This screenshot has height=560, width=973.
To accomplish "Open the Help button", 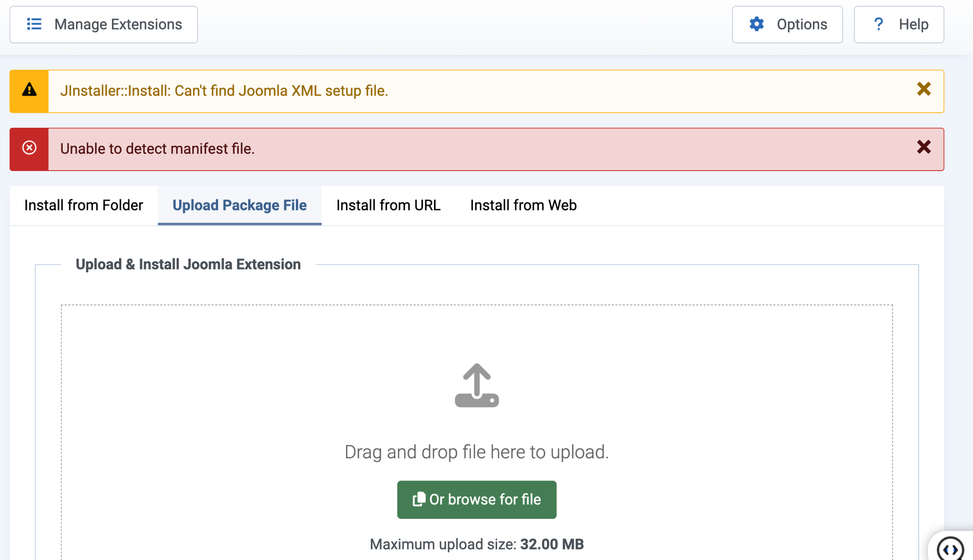I will click(899, 25).
